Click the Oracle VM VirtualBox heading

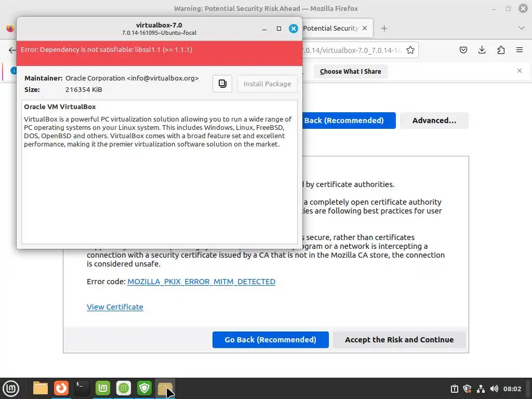[60, 107]
